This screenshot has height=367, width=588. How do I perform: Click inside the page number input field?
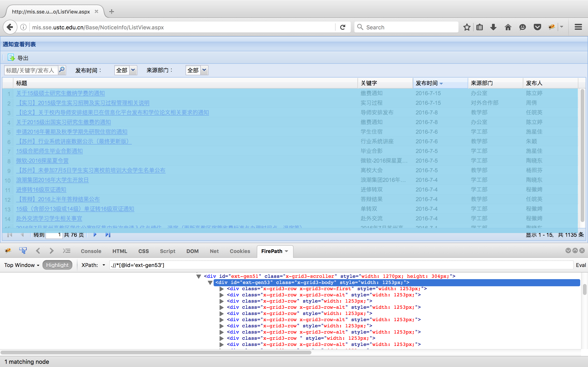[x=54, y=235]
